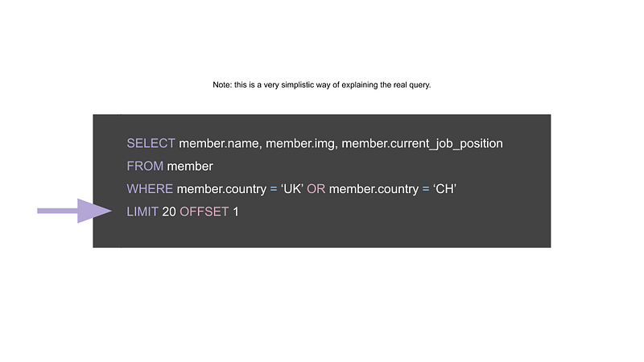Image resolution: width=644 pixels, height=362 pixels.
Task: Click the equals sign before 'CH'
Action: pyautogui.click(x=426, y=189)
